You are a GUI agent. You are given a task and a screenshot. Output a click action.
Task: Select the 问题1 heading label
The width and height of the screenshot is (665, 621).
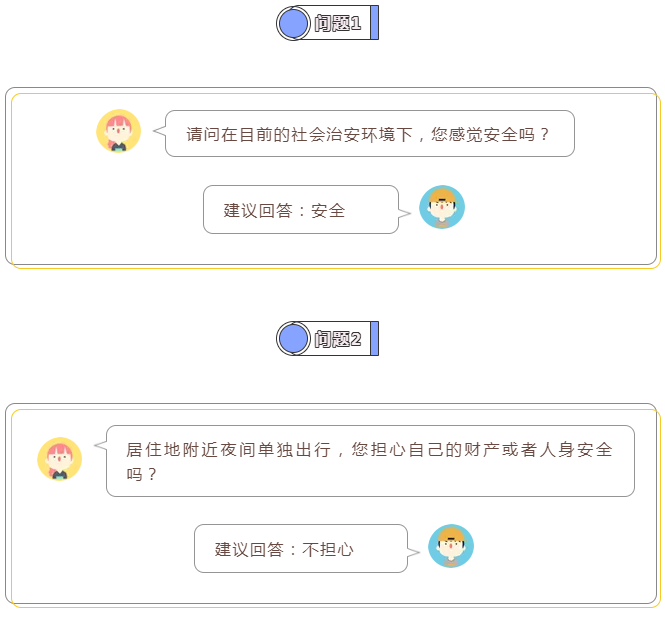338,23
